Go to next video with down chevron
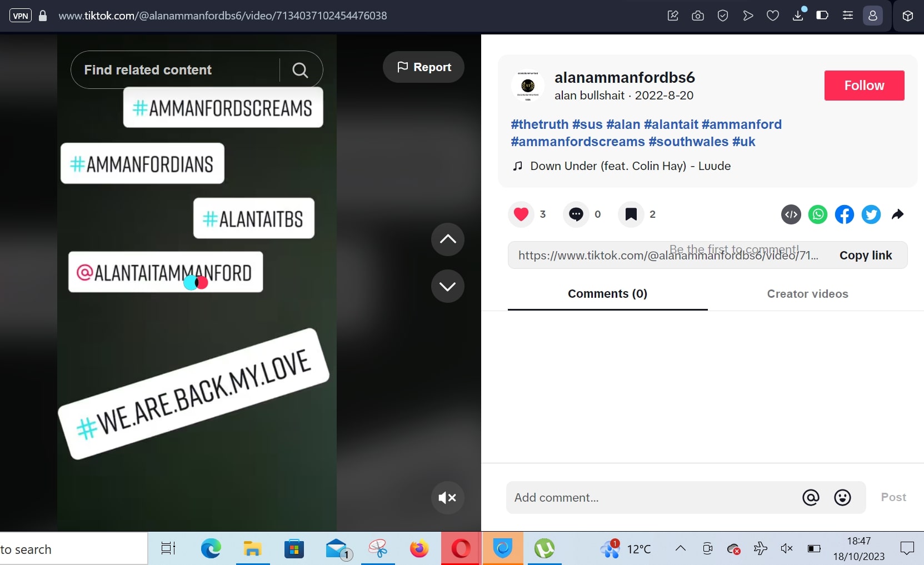Viewport: 924px width, 565px height. (x=447, y=286)
